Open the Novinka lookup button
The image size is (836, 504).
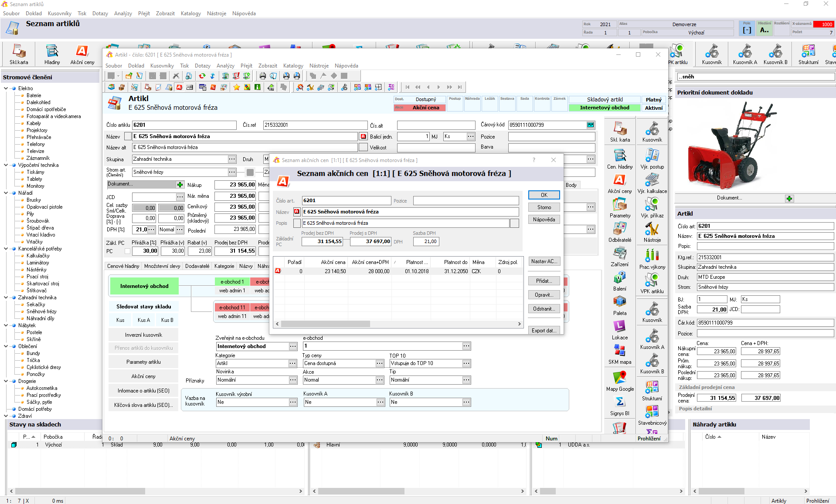[x=293, y=380]
